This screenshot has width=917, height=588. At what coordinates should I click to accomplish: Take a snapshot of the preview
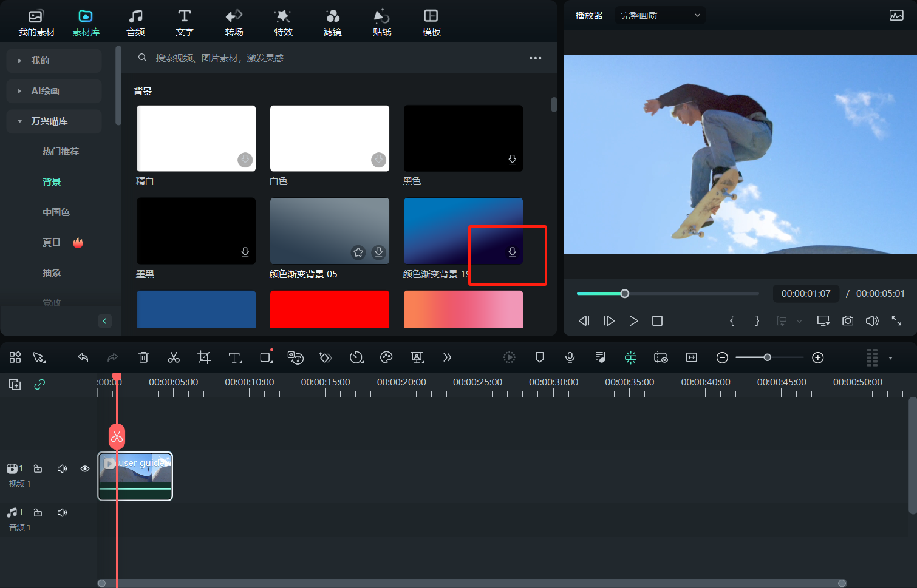click(x=848, y=321)
